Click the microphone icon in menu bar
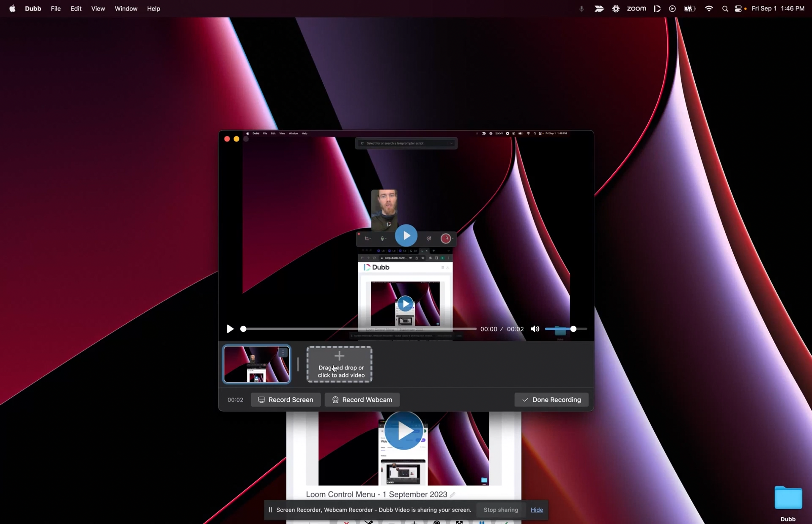 pyautogui.click(x=582, y=8)
